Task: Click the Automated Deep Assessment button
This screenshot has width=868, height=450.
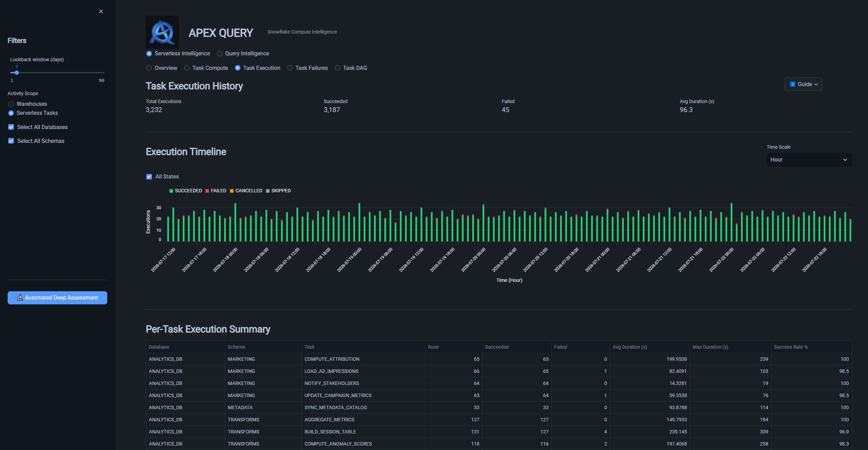Action: click(x=57, y=298)
